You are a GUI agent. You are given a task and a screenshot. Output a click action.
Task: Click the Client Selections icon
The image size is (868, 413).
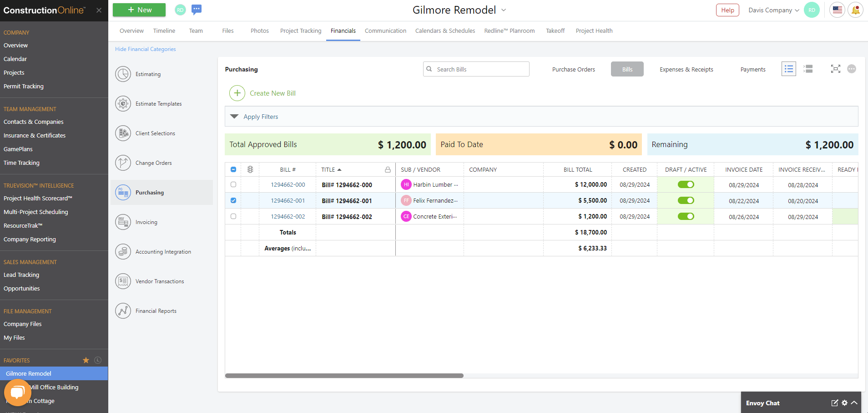click(123, 133)
